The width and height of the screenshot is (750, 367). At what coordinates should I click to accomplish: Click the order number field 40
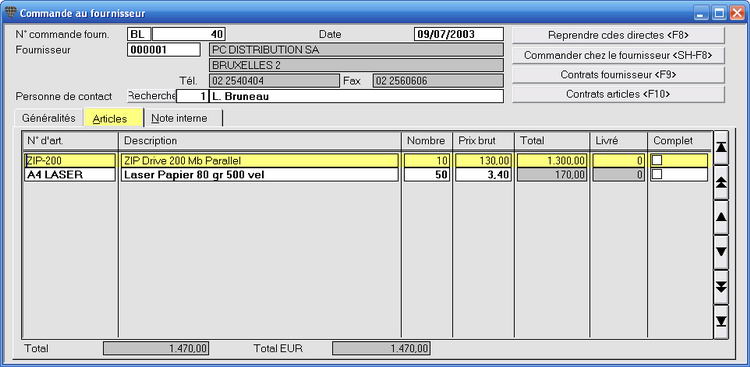point(189,34)
